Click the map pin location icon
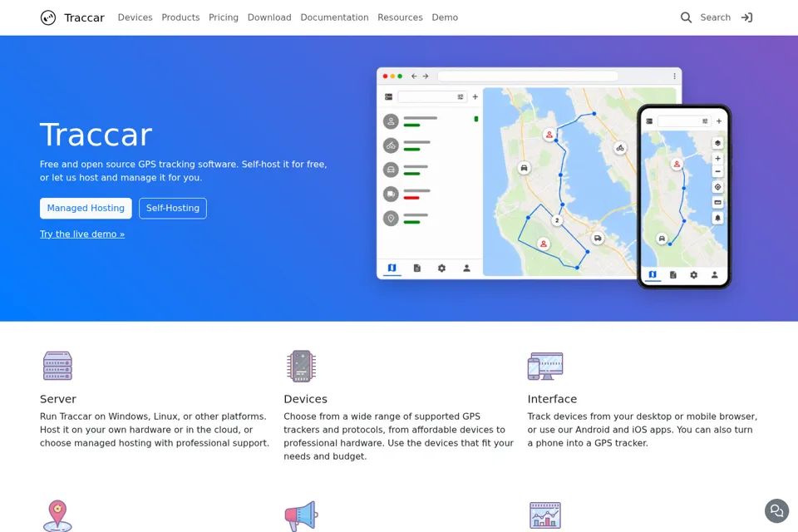 (57, 515)
